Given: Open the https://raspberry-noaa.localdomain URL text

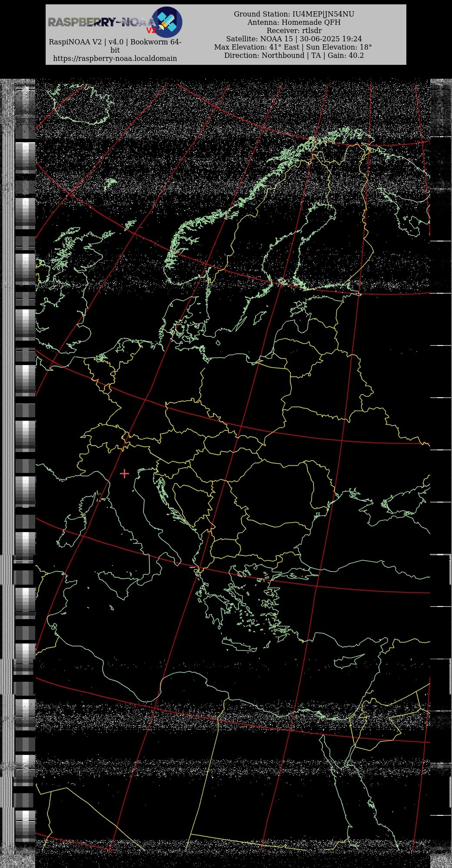Looking at the screenshot, I should 115,58.
